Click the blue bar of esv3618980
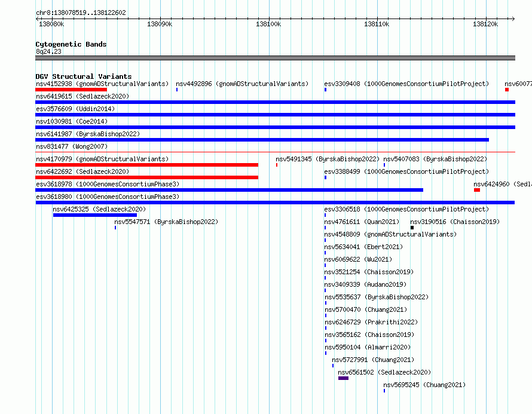The image size is (532, 414). (x=275, y=203)
